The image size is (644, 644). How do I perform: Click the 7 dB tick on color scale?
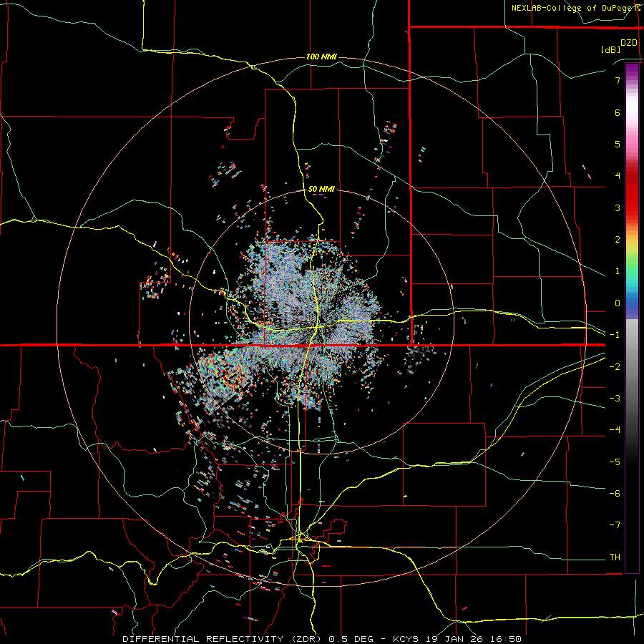[x=618, y=80]
